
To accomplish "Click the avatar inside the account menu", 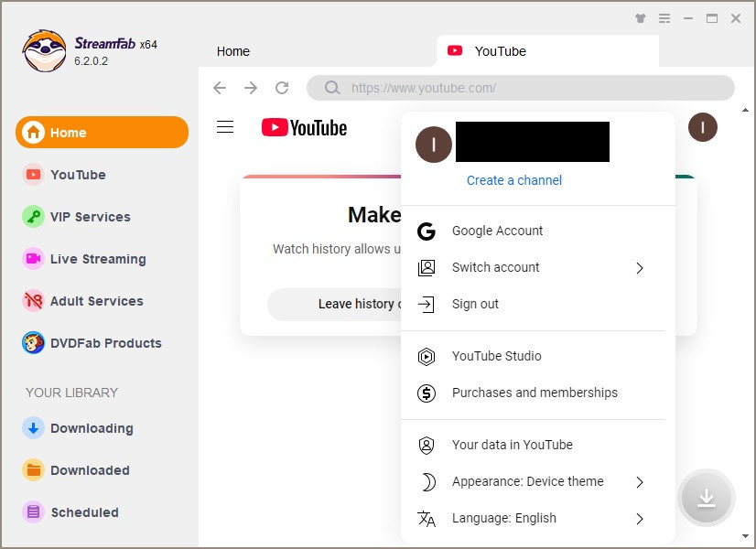I will pyautogui.click(x=434, y=145).
